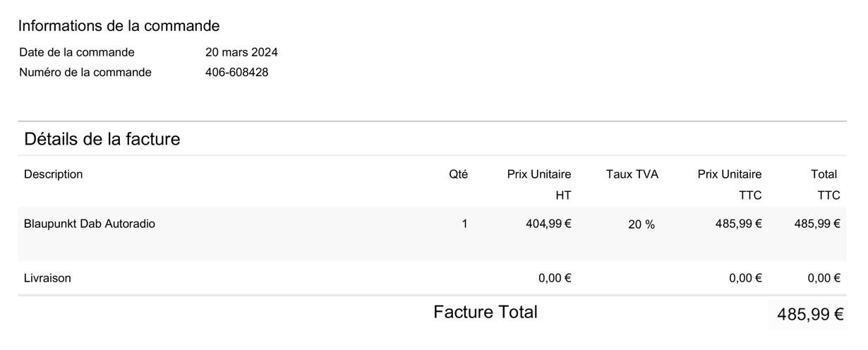
Task: Select the "Date de la commande" label
Action: [76, 52]
